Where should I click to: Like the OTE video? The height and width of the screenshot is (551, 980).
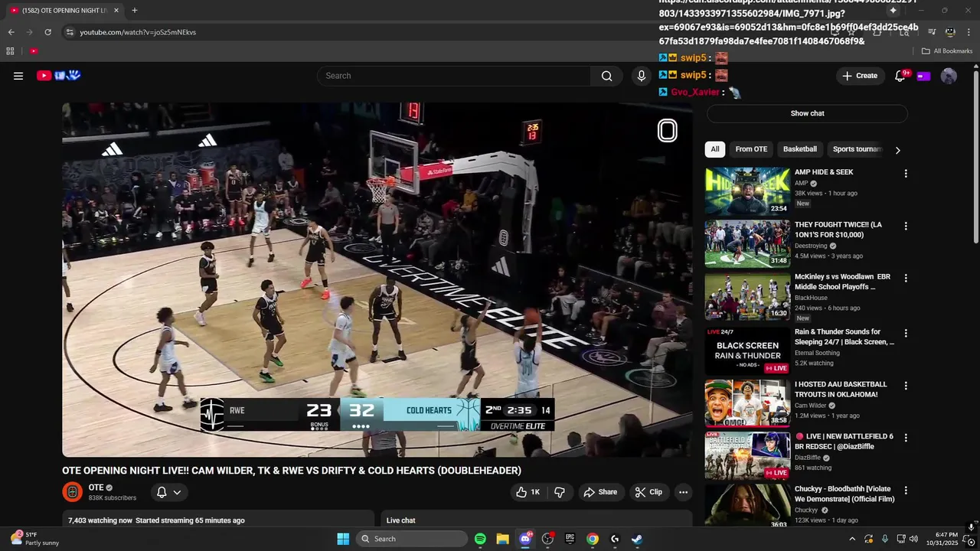click(528, 492)
